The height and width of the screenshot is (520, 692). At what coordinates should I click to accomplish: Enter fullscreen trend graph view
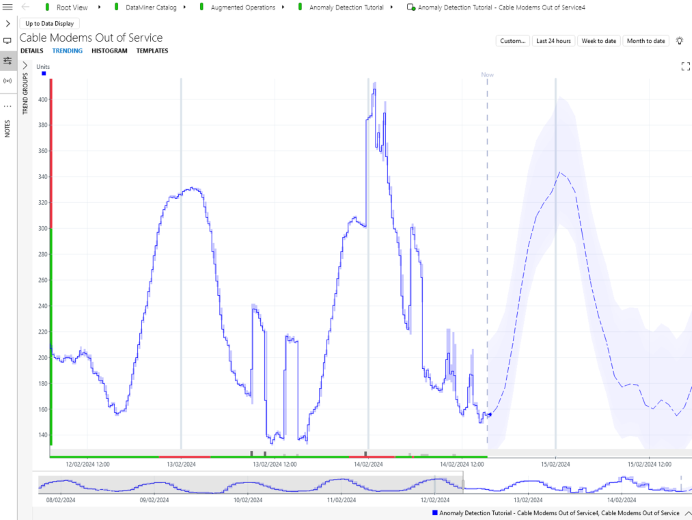(685, 66)
